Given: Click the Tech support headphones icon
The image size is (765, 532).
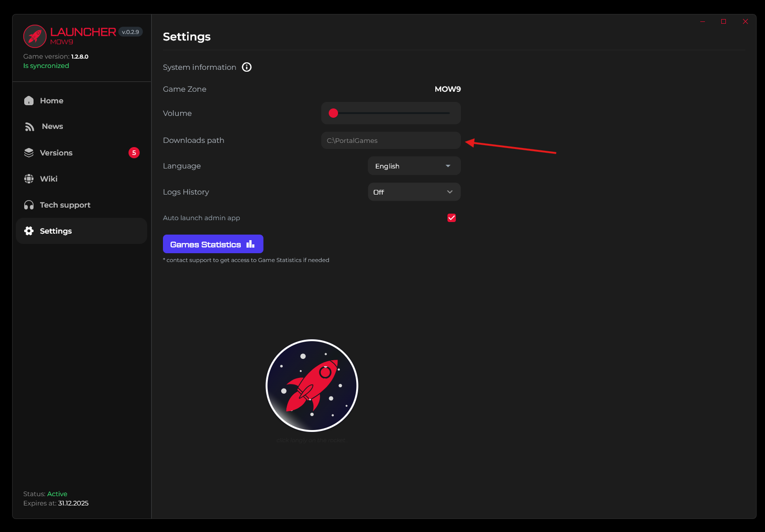Looking at the screenshot, I should coord(29,205).
